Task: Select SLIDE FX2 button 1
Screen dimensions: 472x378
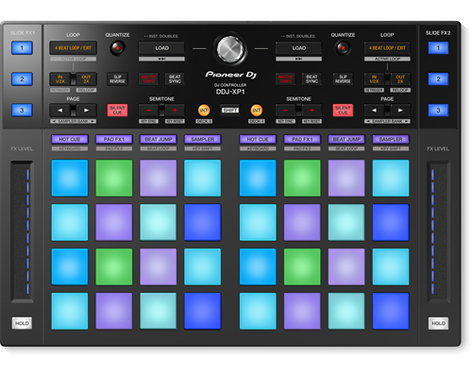Action: pos(438,48)
